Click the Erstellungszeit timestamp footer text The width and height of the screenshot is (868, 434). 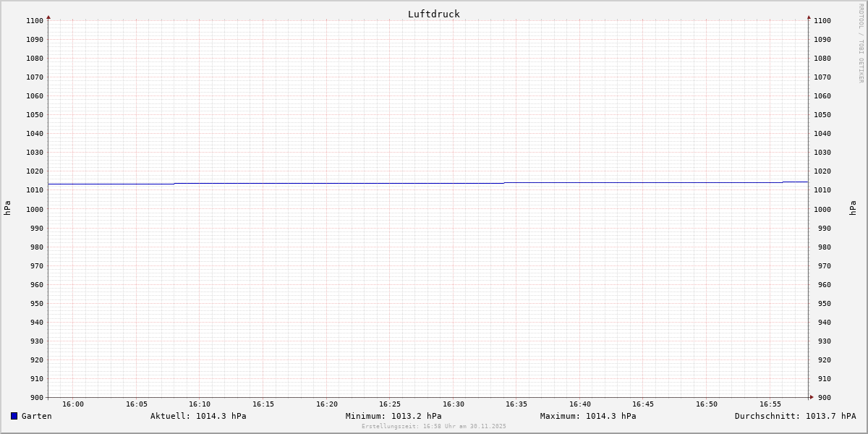point(434,426)
